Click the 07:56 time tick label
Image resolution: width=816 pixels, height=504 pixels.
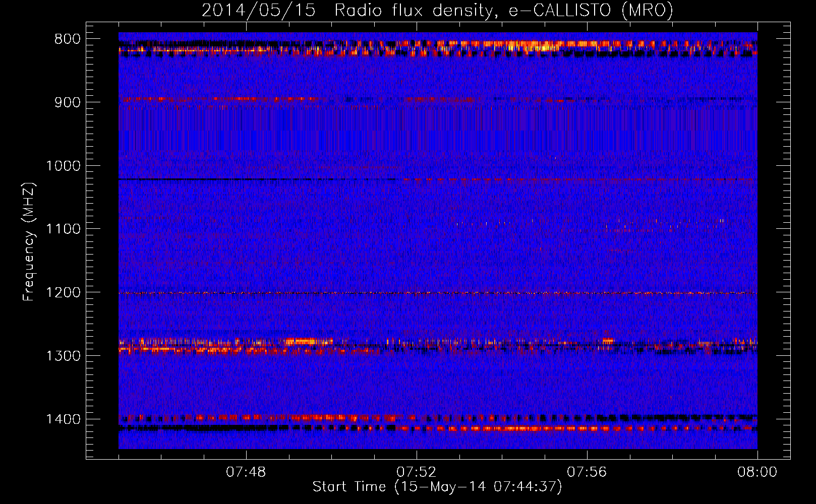pos(587,472)
